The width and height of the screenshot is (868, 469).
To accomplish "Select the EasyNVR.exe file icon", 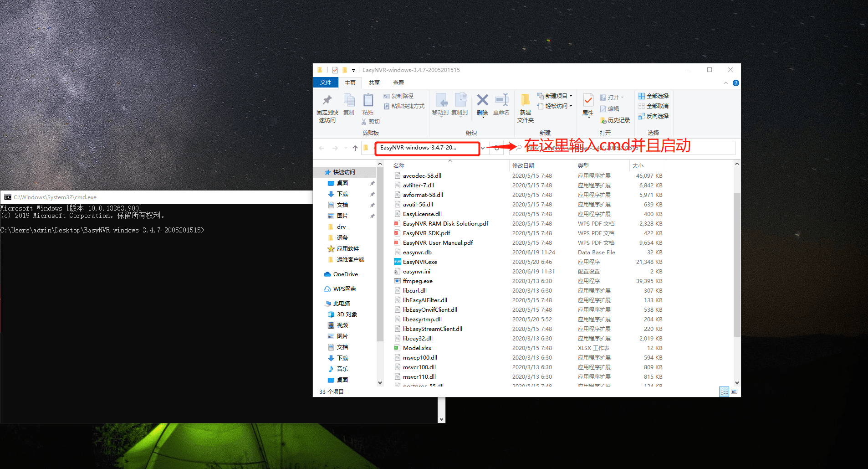I will pos(398,262).
